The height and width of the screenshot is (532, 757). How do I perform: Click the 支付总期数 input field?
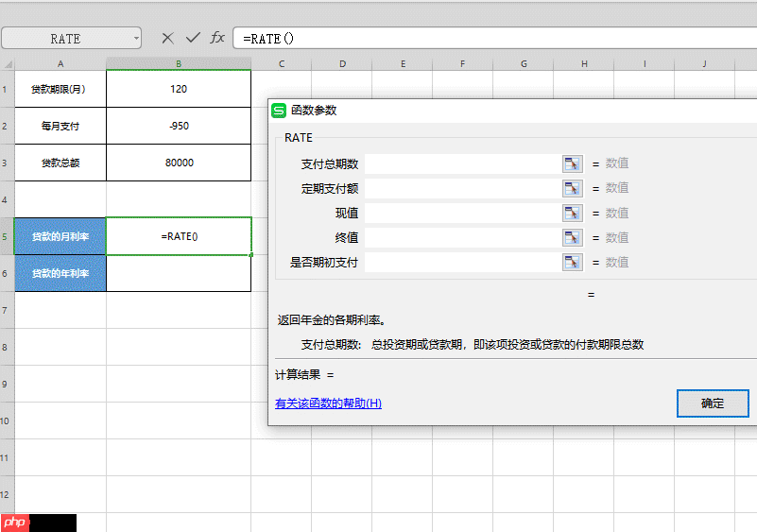(462, 163)
